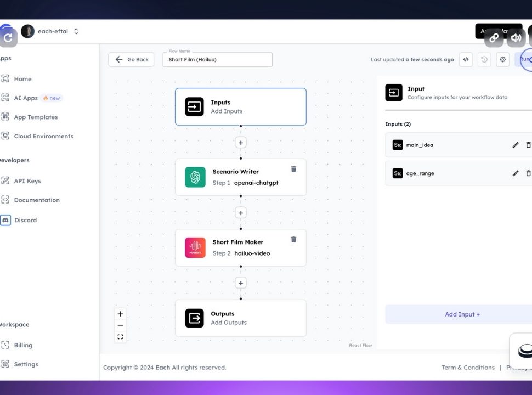The height and width of the screenshot is (395, 532).
Task: Open the Term & Conditions link
Action: tap(468, 368)
